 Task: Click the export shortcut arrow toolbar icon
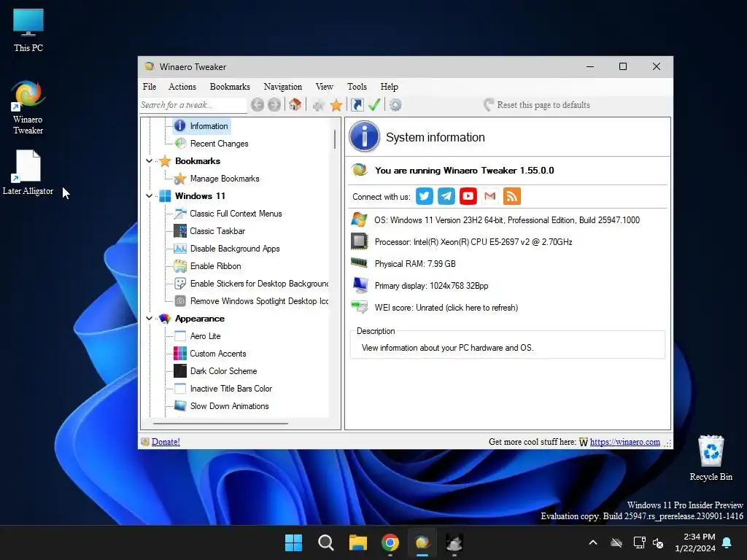[x=357, y=105]
